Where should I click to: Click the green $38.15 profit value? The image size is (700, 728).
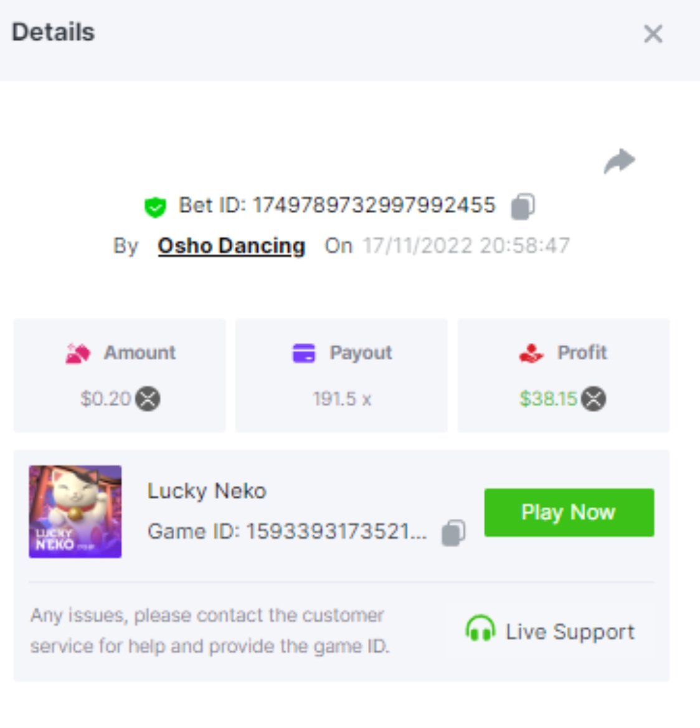pyautogui.click(x=548, y=399)
